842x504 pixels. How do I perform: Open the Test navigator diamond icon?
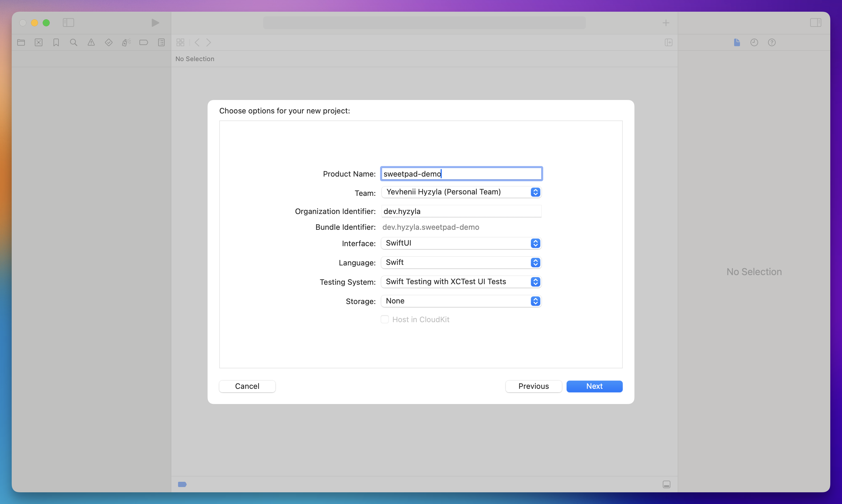[109, 42]
